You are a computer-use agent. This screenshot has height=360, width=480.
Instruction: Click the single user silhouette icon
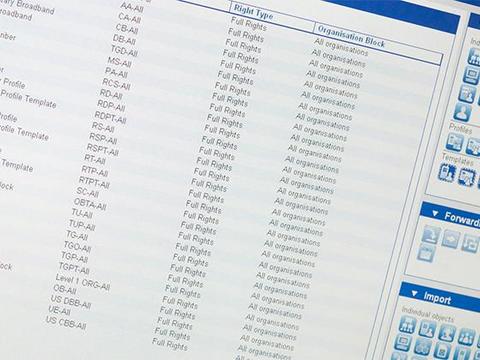[x=462, y=113]
